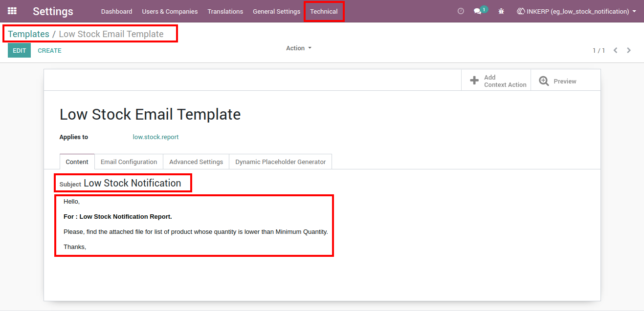Click the 1 / 1 pager counter

coord(599,51)
